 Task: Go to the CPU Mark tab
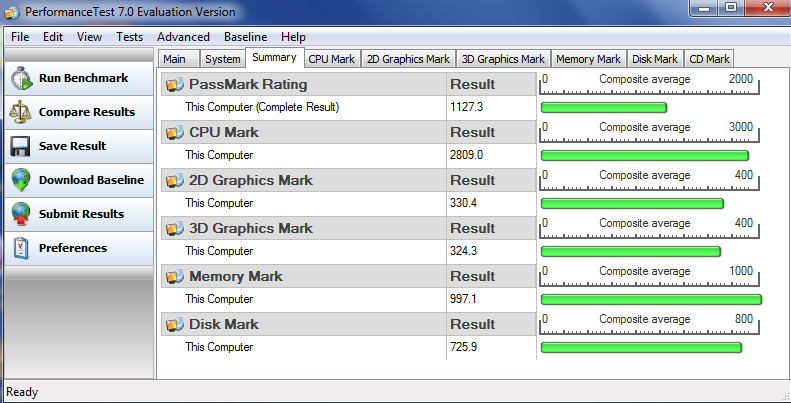[x=331, y=59]
